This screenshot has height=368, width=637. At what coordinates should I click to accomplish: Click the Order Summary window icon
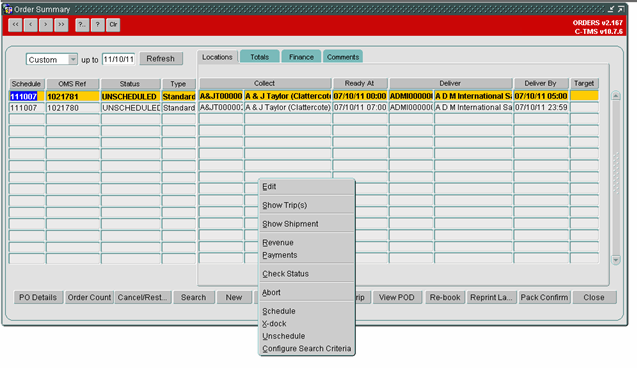8,9
